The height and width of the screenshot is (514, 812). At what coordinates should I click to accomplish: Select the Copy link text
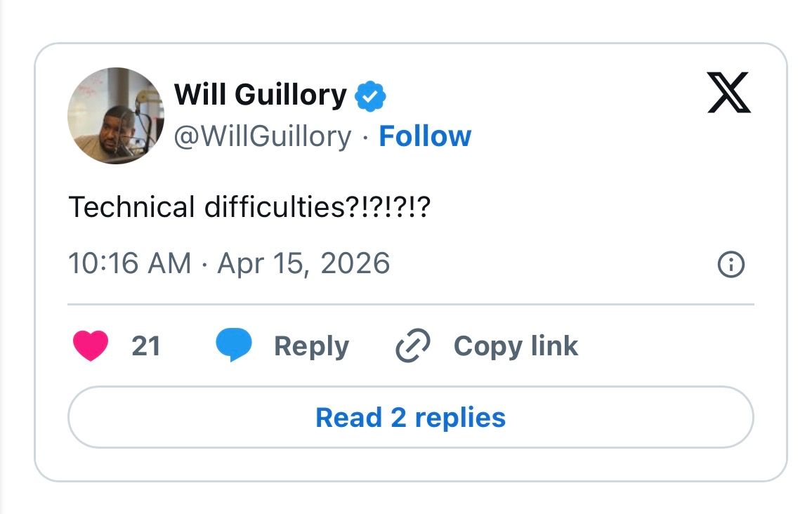point(516,346)
